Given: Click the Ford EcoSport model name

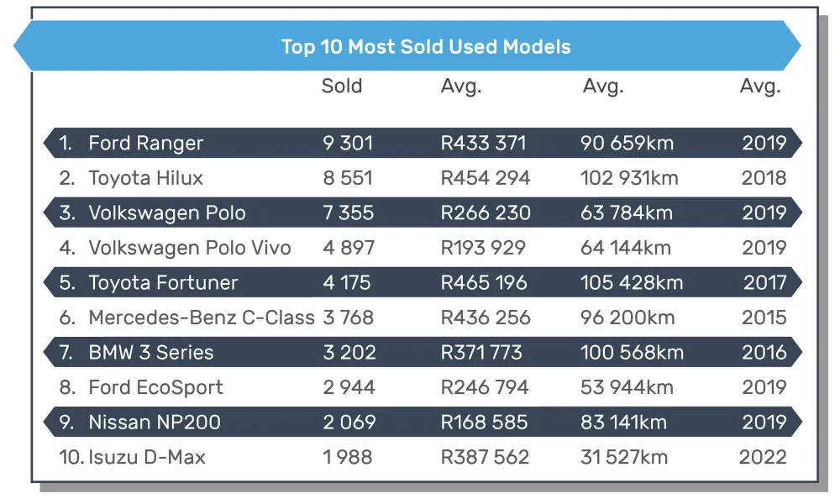Looking at the screenshot, I should 155,387.
